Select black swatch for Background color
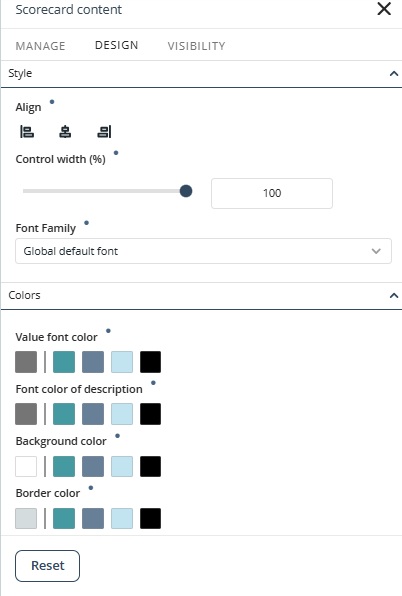This screenshot has width=402, height=596. pyautogui.click(x=150, y=466)
